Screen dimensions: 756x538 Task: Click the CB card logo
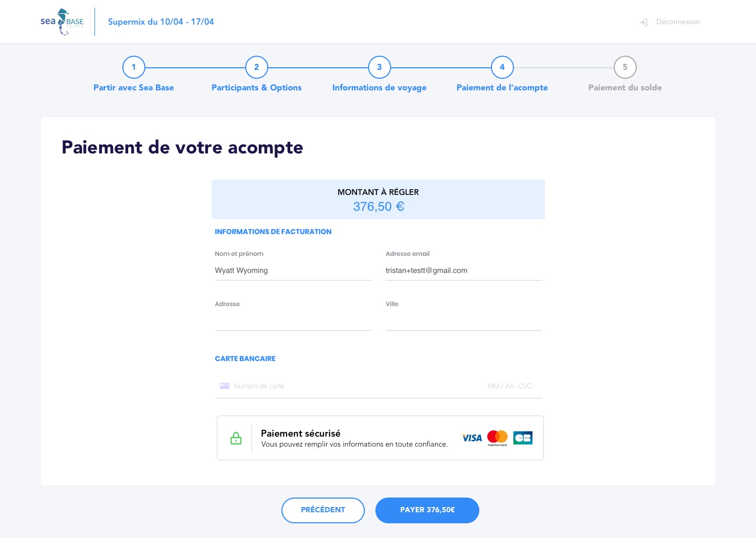pyautogui.click(x=523, y=438)
